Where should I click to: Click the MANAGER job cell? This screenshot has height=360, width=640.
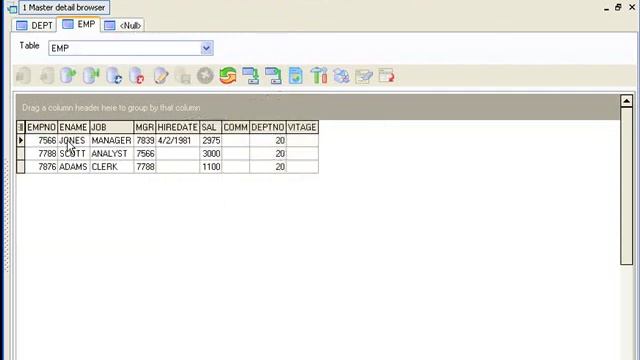(x=112, y=140)
